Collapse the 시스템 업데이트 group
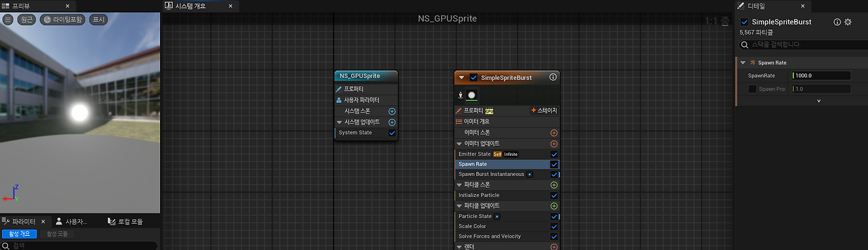The image size is (868, 250). click(340, 122)
